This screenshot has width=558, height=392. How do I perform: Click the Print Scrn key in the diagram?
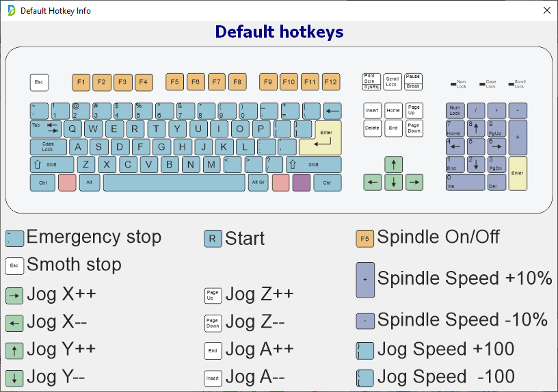pos(371,81)
